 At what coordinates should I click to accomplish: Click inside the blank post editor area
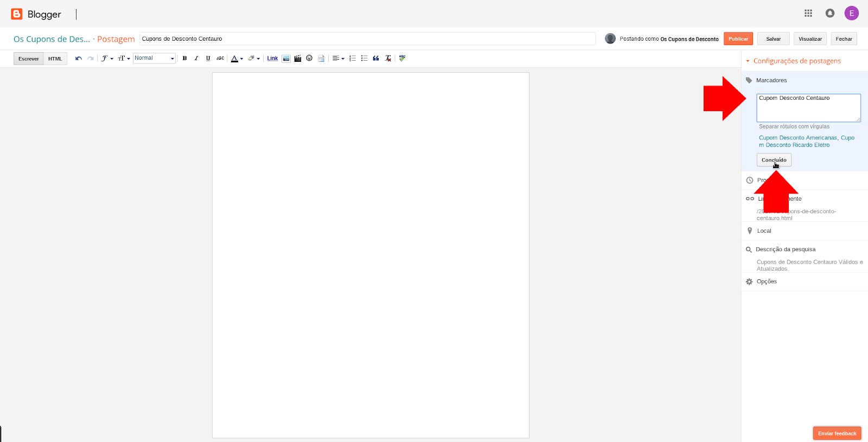coord(371,255)
